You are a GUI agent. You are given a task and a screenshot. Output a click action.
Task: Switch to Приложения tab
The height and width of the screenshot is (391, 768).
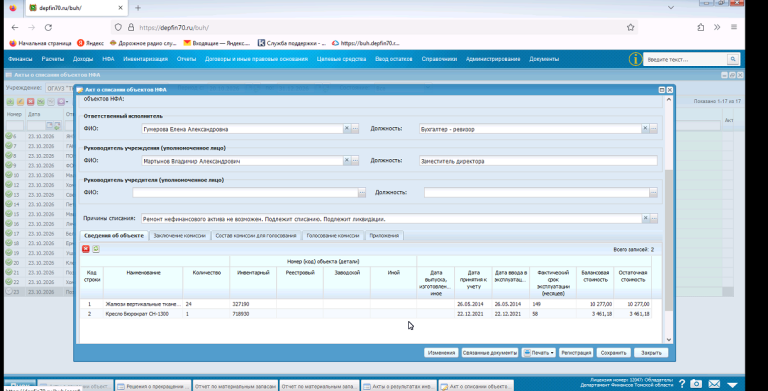coord(384,236)
